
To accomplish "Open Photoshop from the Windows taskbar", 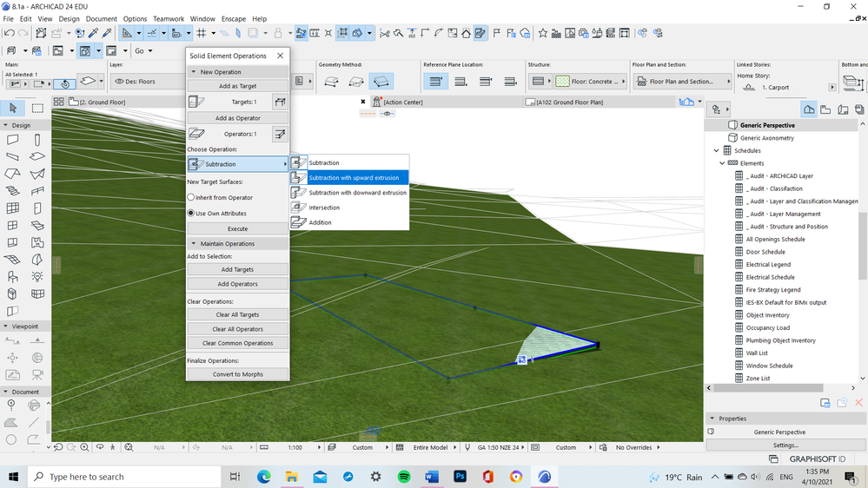I will (461, 477).
